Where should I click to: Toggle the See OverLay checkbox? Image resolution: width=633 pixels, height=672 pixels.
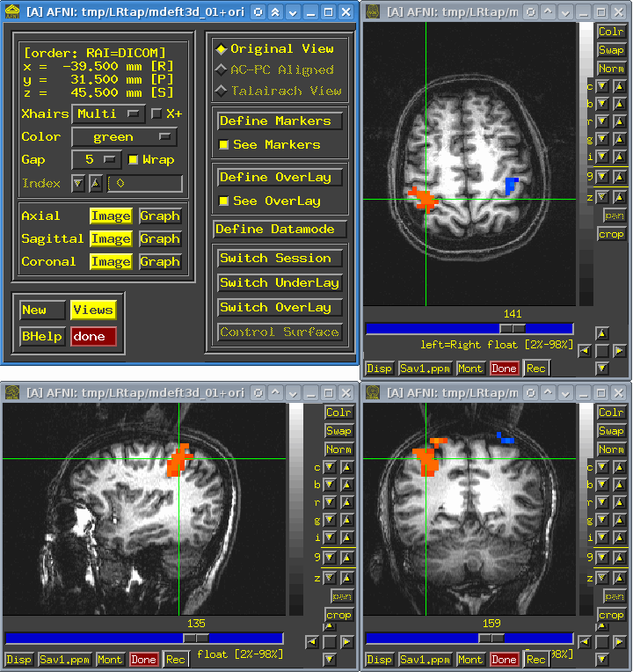pyautogui.click(x=223, y=201)
